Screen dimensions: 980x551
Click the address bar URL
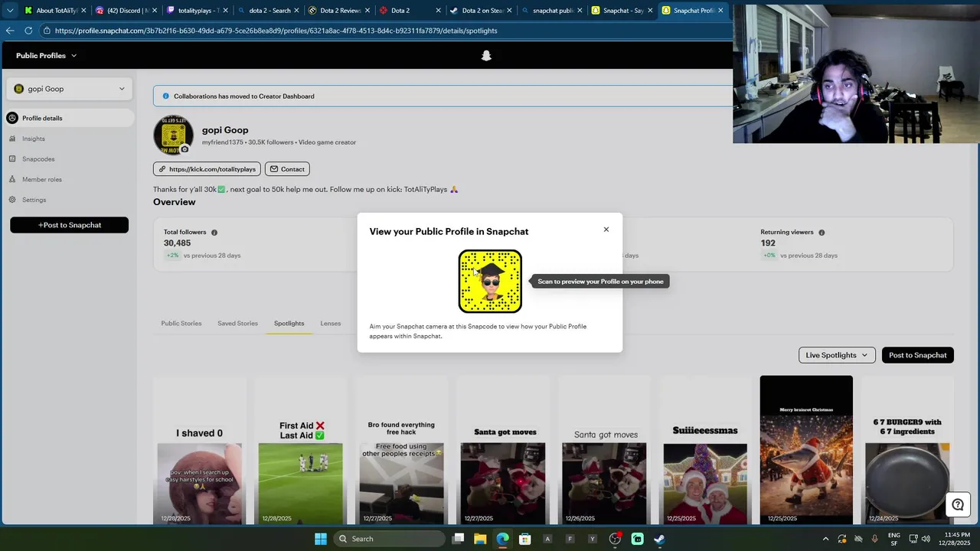coord(276,31)
